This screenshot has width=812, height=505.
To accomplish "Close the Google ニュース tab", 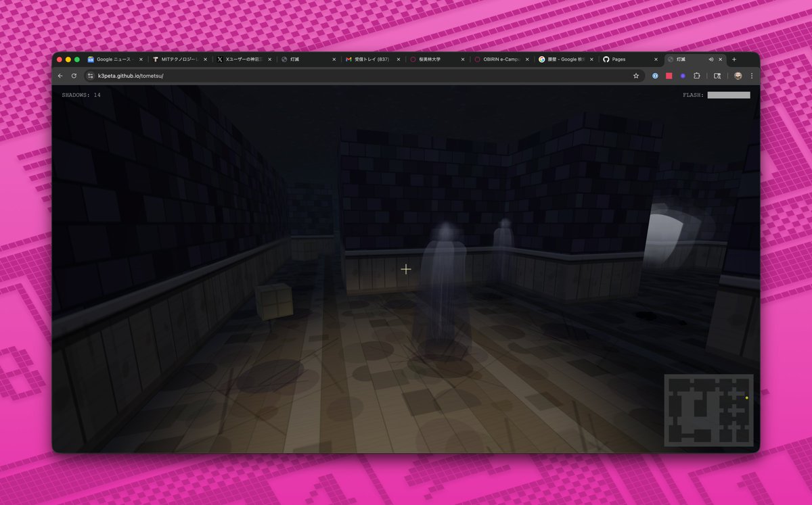I will [139, 59].
